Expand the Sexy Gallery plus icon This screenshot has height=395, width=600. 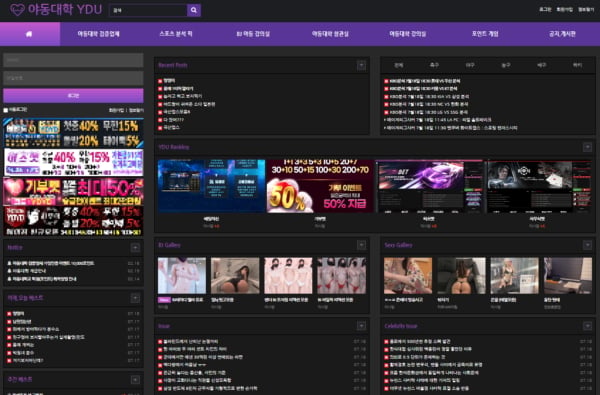pos(587,245)
